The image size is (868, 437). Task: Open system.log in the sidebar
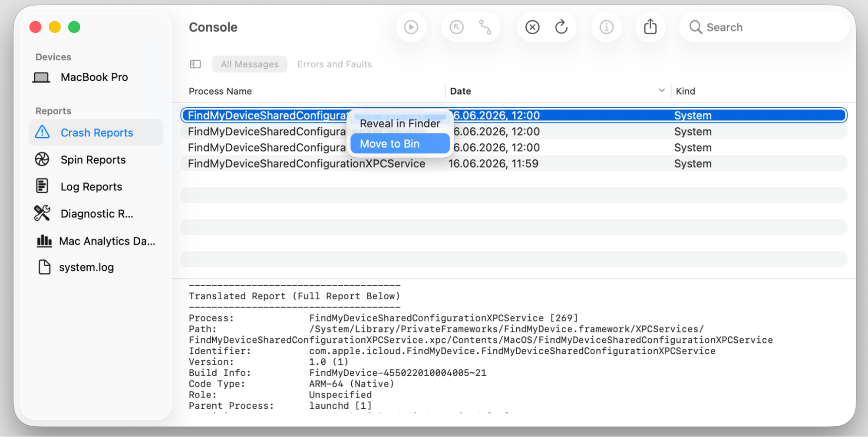(x=96, y=267)
